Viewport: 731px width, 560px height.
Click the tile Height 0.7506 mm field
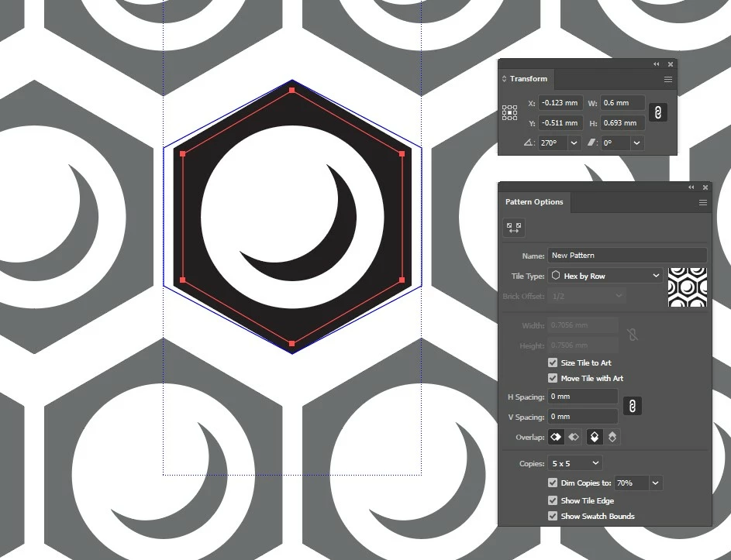pyautogui.click(x=583, y=345)
